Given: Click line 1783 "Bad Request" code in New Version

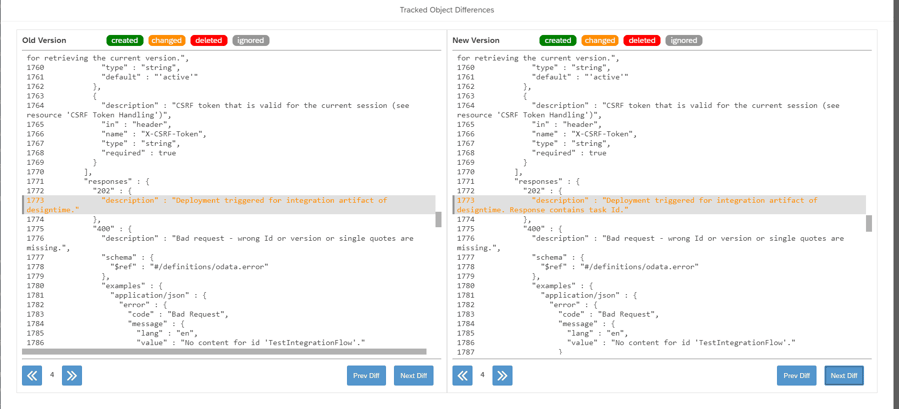Looking at the screenshot, I should tap(609, 314).
